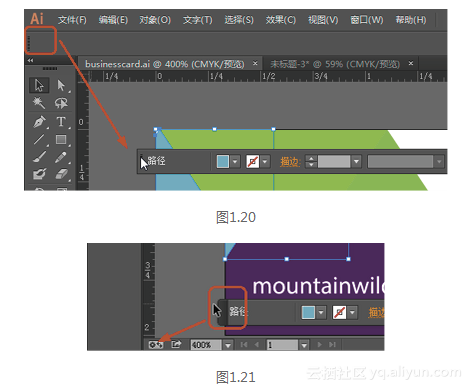
Task: Click the stroke weight stepper arrows
Action: [x=311, y=162]
